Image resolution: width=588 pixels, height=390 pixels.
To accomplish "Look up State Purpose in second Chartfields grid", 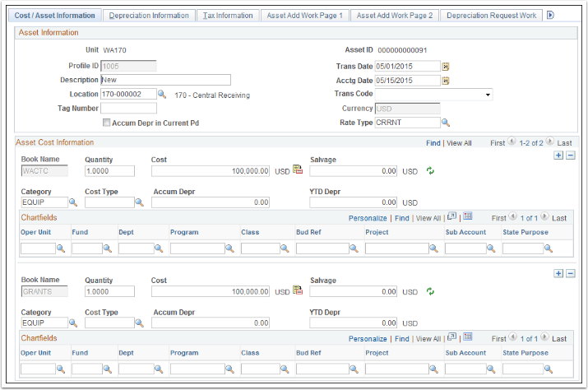I will point(549,369).
